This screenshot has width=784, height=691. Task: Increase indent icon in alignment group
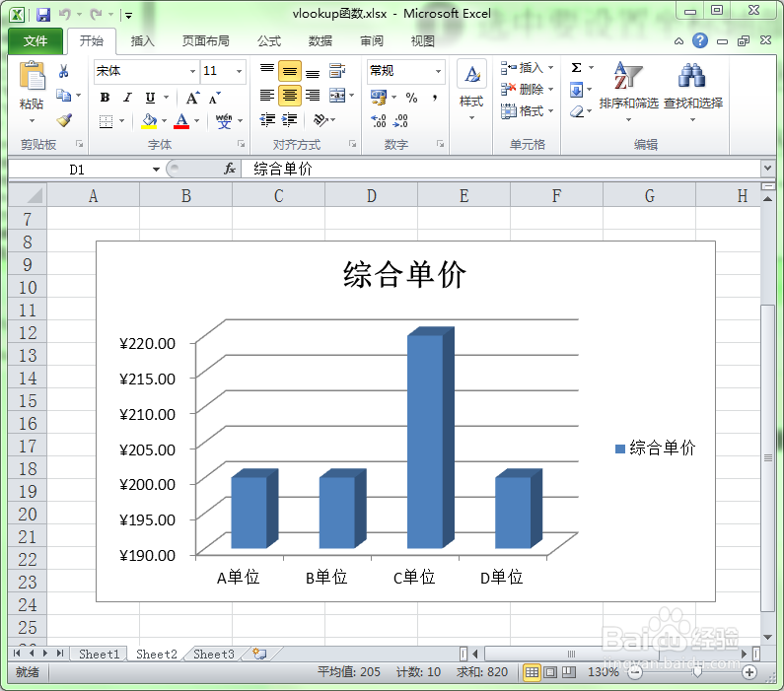click(x=290, y=120)
